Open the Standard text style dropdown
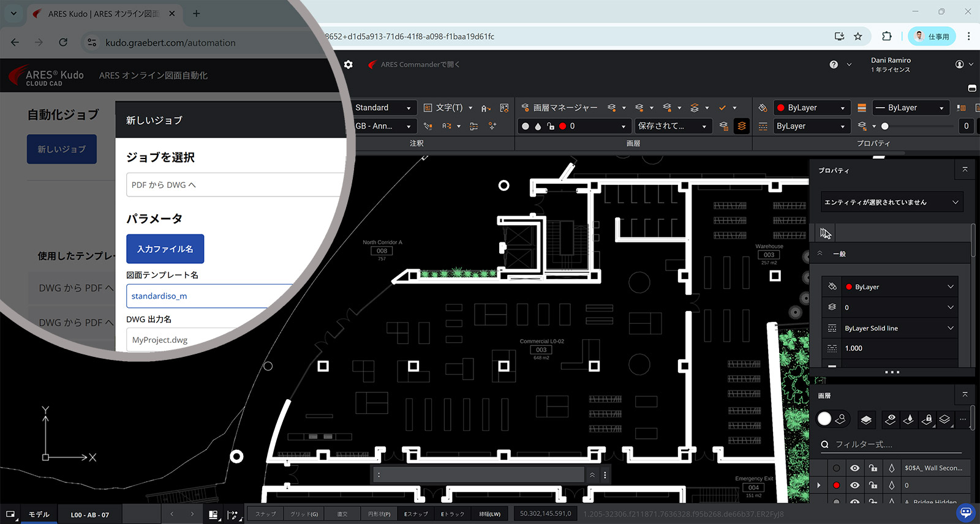This screenshot has width=980, height=524. [x=383, y=108]
